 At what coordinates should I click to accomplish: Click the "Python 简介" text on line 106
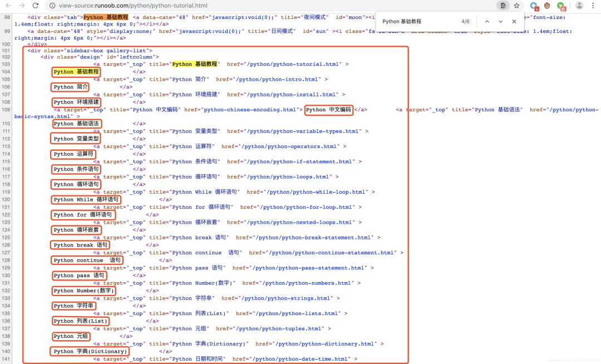tap(71, 87)
